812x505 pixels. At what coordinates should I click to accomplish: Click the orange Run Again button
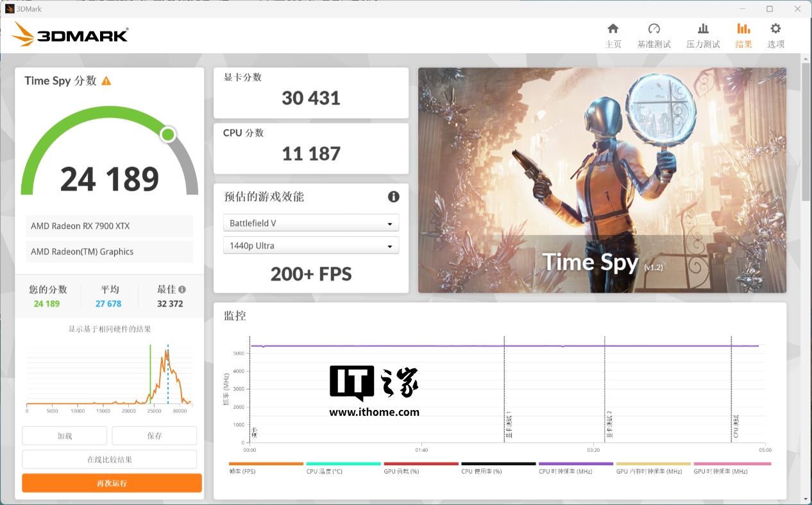click(112, 483)
